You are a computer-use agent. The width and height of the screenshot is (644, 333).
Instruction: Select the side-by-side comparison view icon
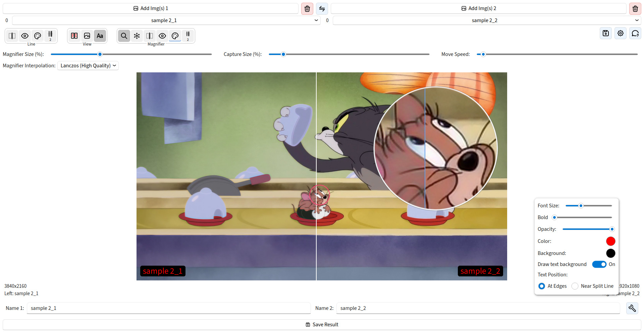(x=74, y=36)
